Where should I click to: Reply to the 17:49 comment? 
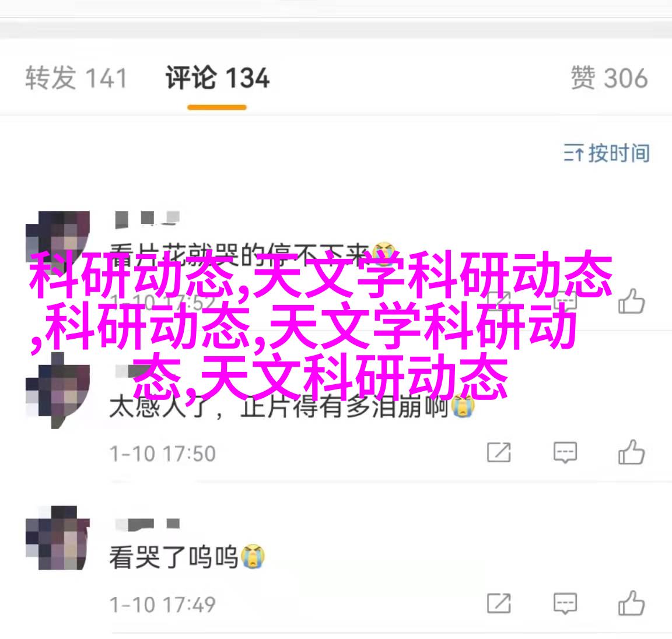565,604
